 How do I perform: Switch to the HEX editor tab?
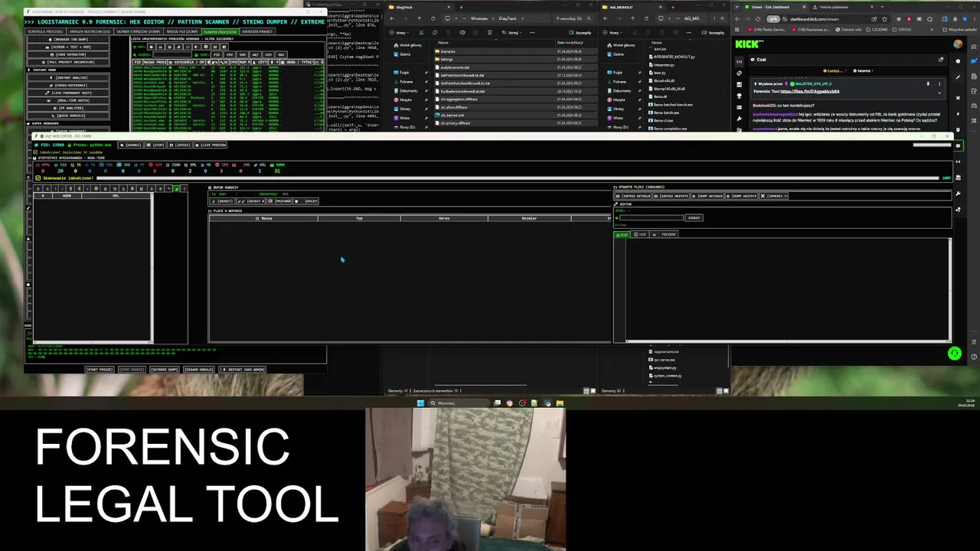(x=641, y=234)
